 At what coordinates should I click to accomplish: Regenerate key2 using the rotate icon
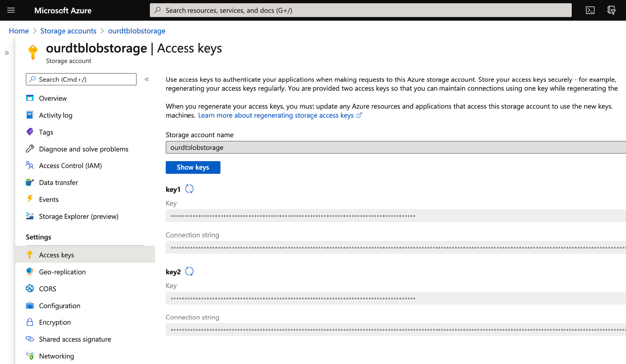click(189, 271)
